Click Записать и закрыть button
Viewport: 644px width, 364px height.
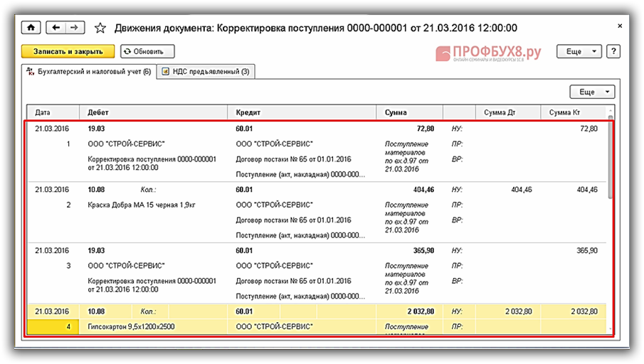click(68, 51)
